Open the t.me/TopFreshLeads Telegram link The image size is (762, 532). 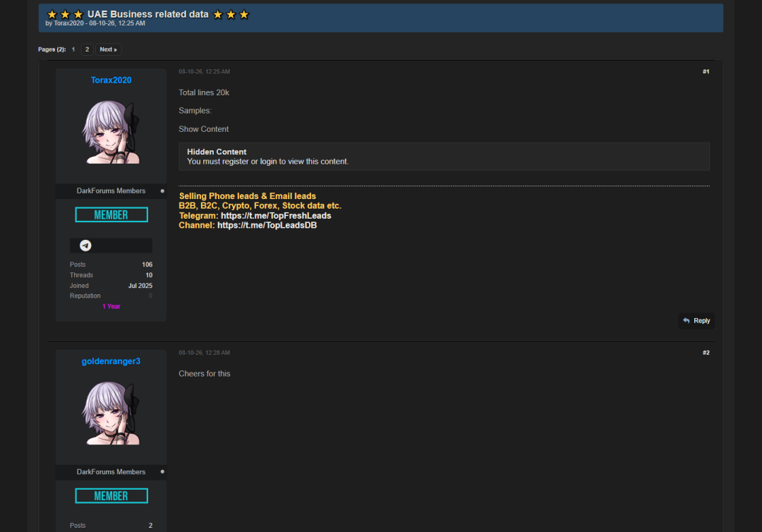[276, 216]
